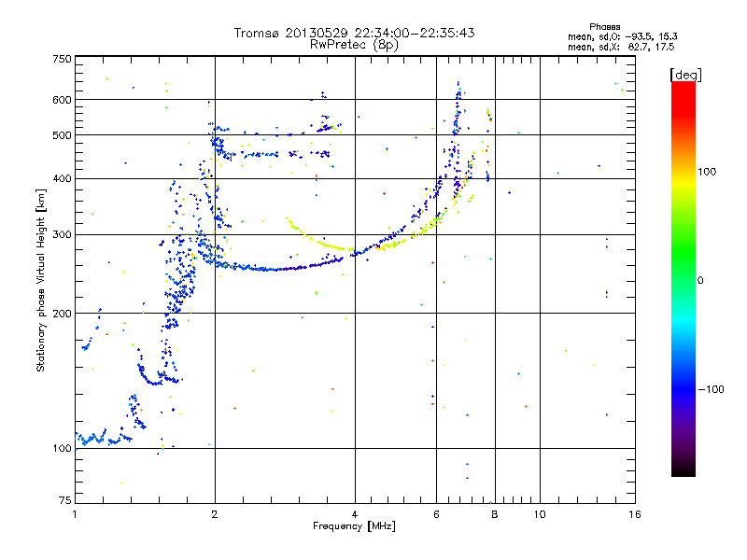The height and width of the screenshot is (560, 747).
Task: Click the y-axis '200' tick label
Action: pos(62,314)
